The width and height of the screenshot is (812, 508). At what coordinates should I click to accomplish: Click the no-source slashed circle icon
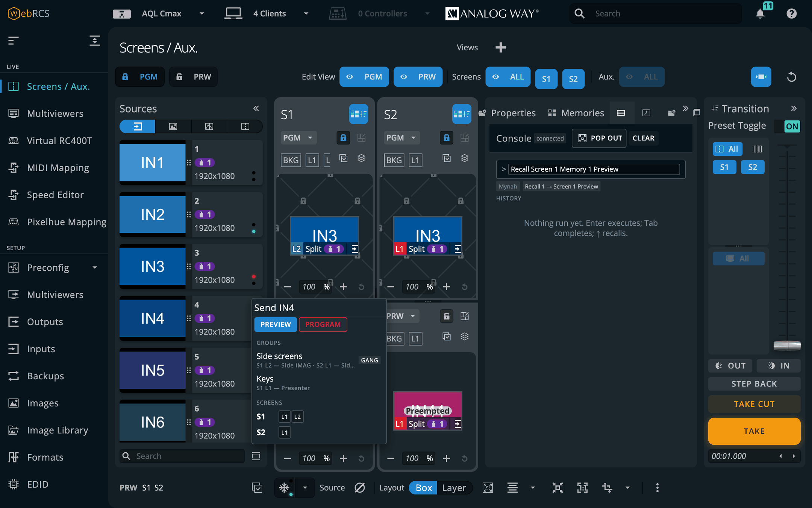[360, 488]
